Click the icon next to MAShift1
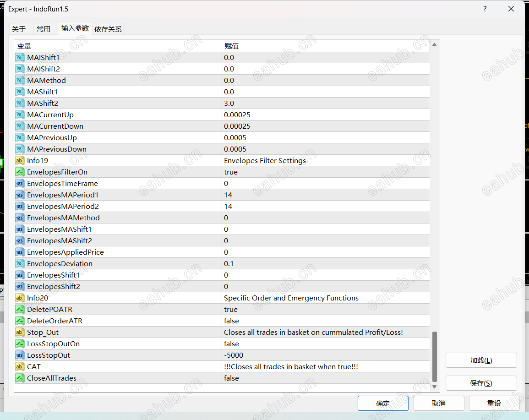This screenshot has height=420, width=529. tap(20, 92)
